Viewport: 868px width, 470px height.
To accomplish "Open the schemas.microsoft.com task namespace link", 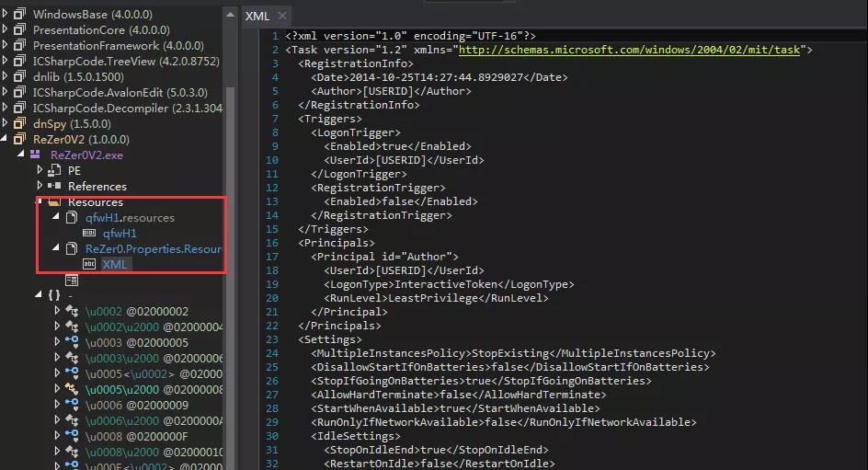I will coord(629,50).
